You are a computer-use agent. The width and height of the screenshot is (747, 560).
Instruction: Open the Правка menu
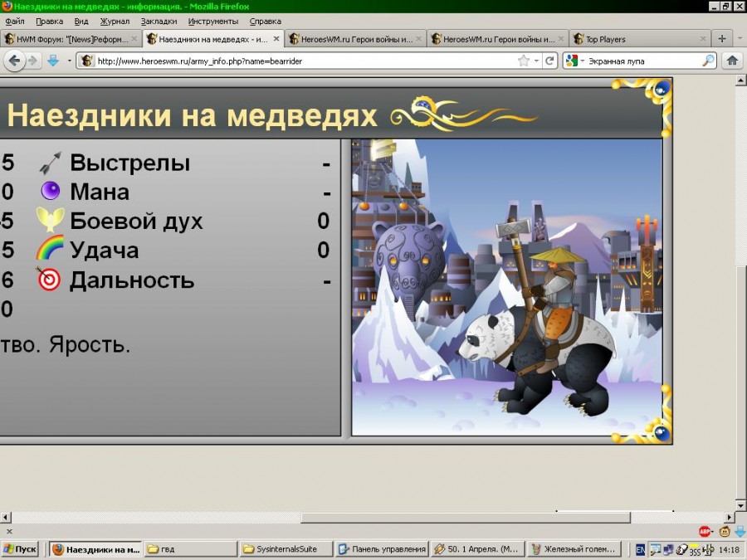pyautogui.click(x=49, y=22)
